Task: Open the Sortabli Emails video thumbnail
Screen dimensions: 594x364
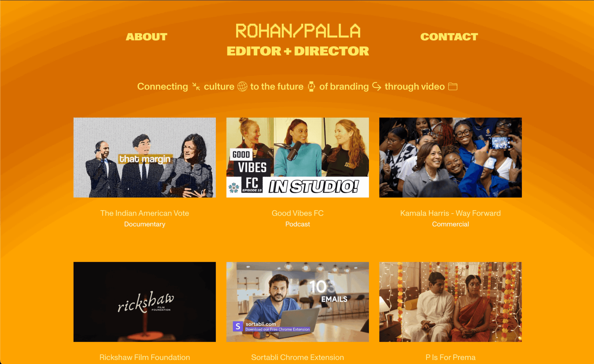Action: (x=298, y=302)
